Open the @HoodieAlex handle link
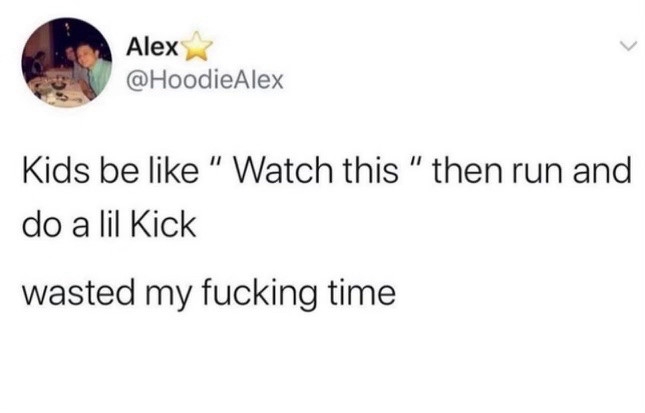Viewport: 645px width, 413px height. coord(205,80)
